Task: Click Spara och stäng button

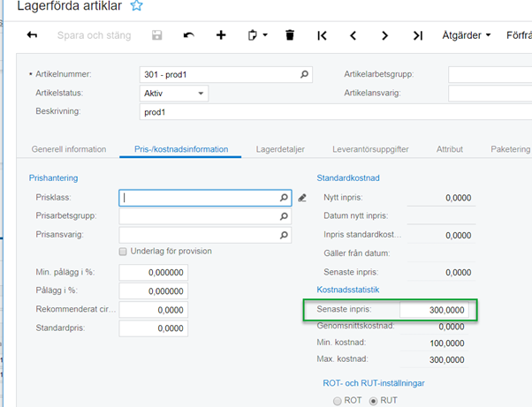Action: point(94,35)
